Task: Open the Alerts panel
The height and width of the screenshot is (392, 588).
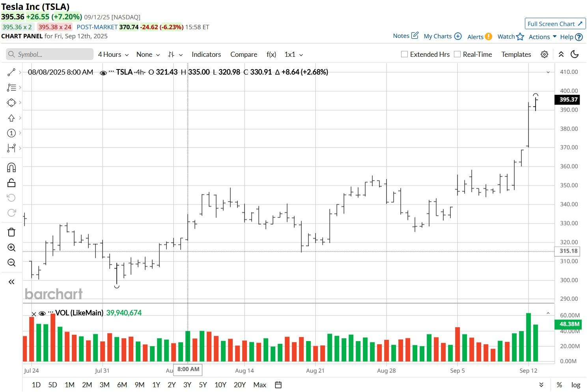Action: pyautogui.click(x=480, y=37)
